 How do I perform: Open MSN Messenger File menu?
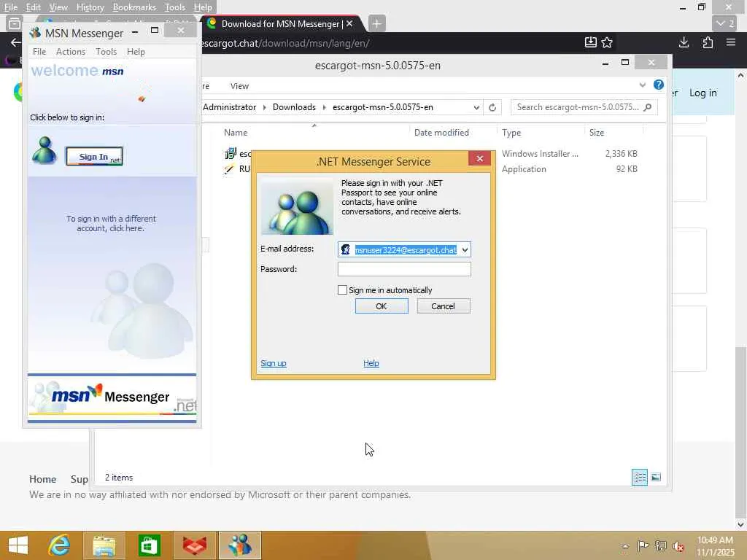(x=39, y=52)
